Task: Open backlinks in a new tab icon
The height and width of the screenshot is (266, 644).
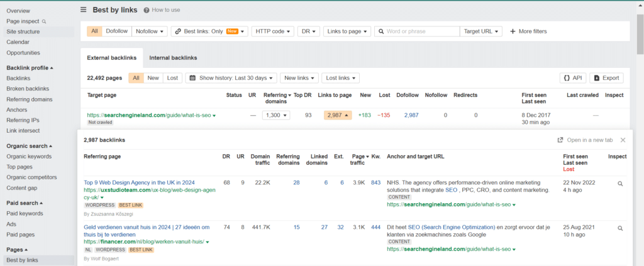Action: (x=560, y=140)
